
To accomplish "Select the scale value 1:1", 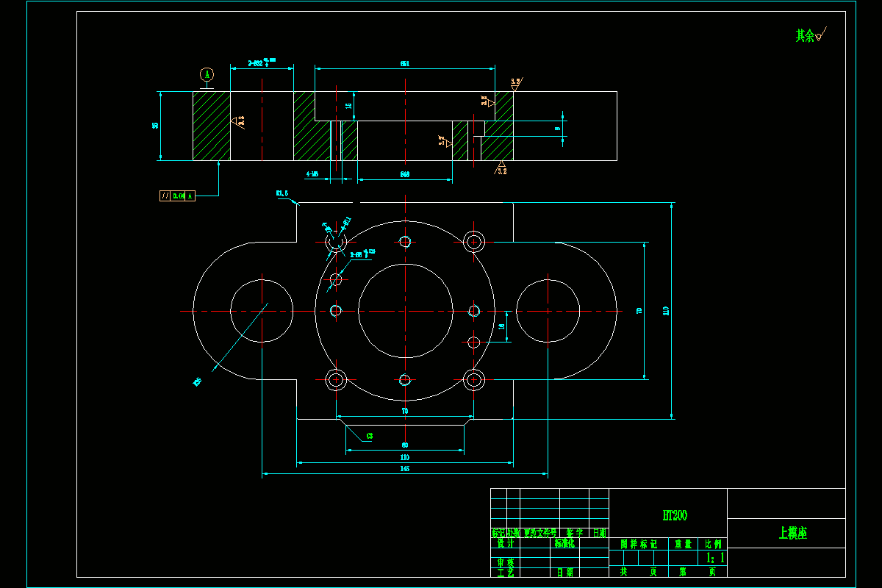I will [x=714, y=558].
